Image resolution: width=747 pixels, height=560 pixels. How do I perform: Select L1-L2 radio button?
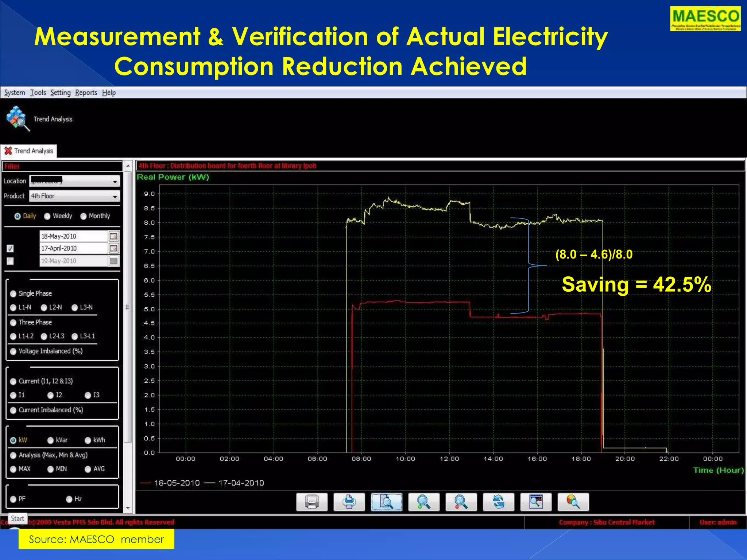tap(13, 336)
